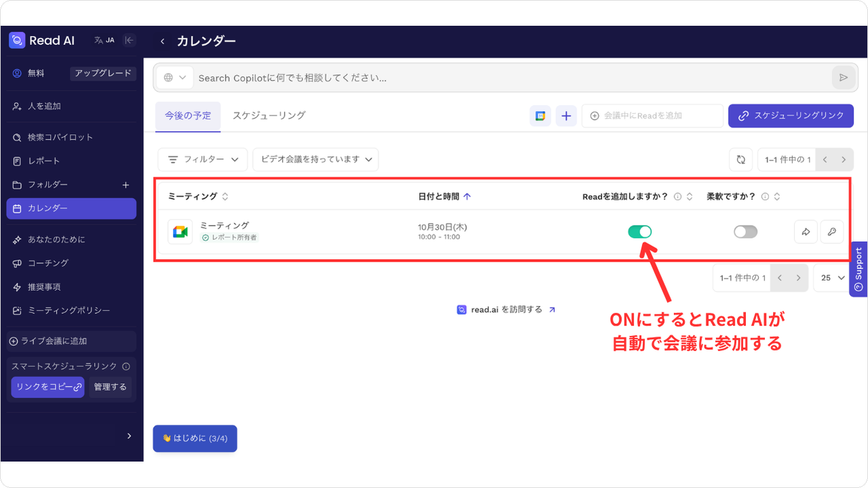Image resolution: width=868 pixels, height=488 pixels.
Task: Go to previous page in bottom pagination
Action: tap(780, 278)
